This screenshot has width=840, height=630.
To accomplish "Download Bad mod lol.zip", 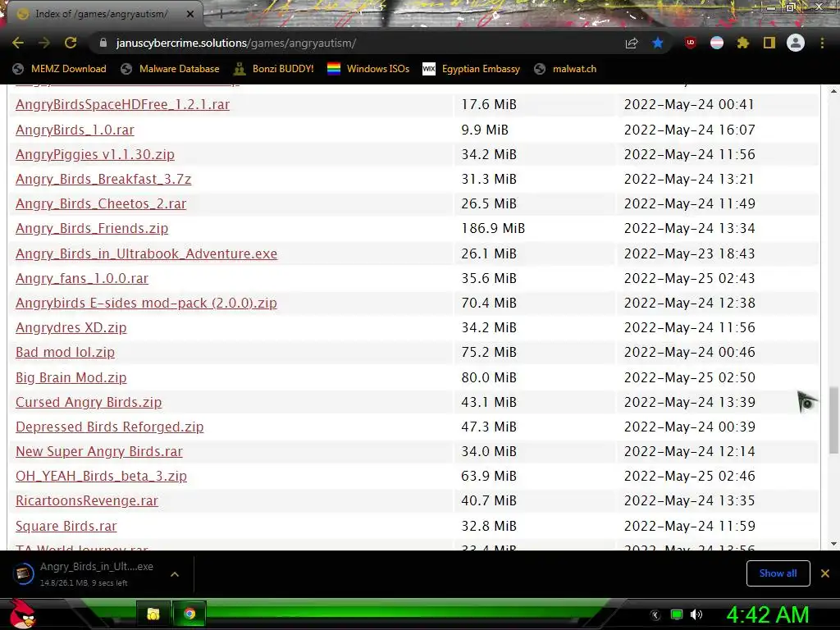I will tap(66, 353).
